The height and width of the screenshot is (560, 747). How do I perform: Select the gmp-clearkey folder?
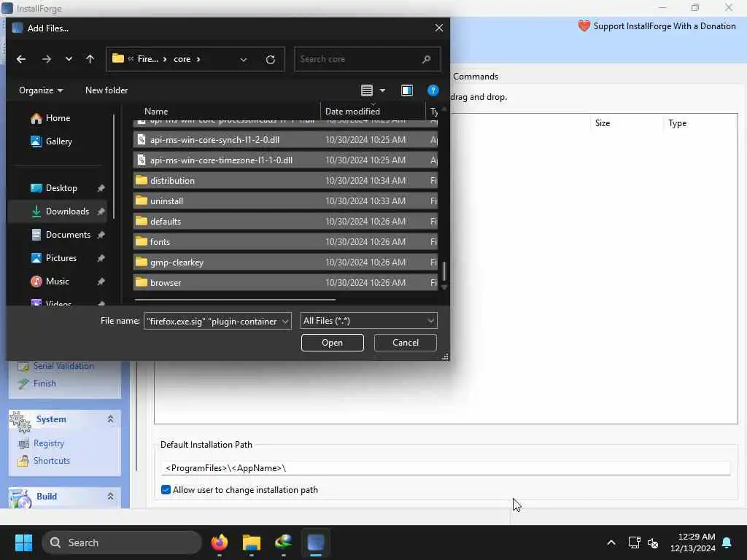(285, 262)
